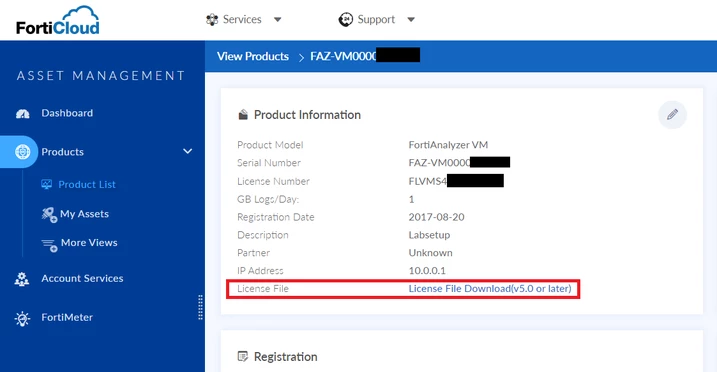This screenshot has height=372, width=717.
Task: Click the Partner value Unknown
Action: (x=430, y=253)
